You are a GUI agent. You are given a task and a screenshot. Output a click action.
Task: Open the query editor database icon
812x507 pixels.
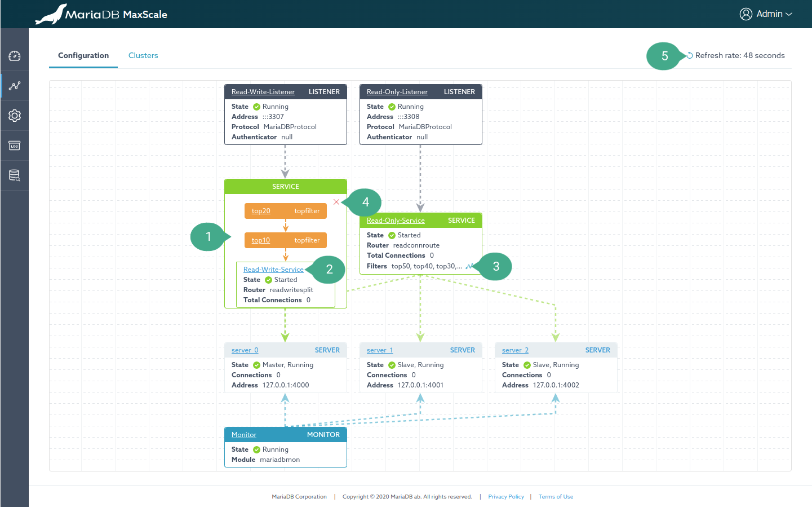click(15, 176)
